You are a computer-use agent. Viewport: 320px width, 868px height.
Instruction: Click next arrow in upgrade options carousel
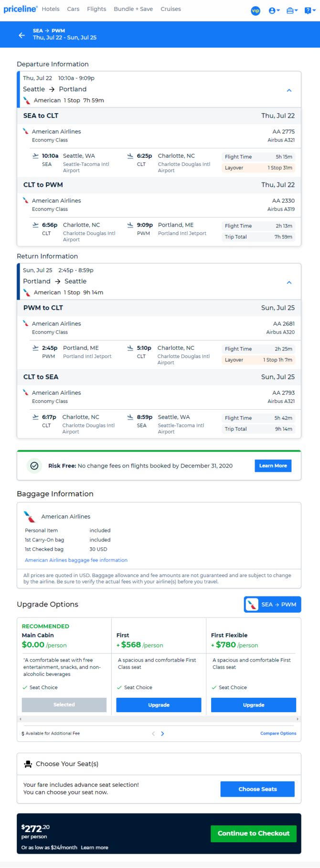click(x=162, y=734)
